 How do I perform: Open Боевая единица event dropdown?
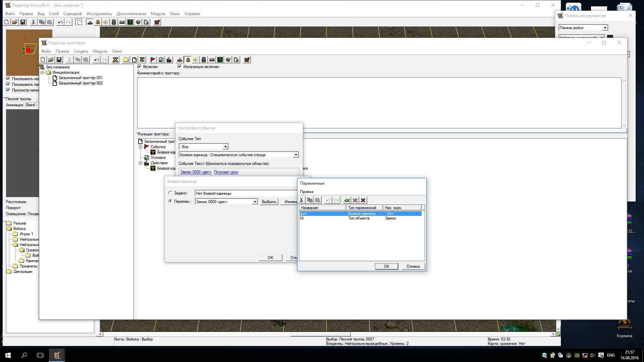click(x=296, y=155)
